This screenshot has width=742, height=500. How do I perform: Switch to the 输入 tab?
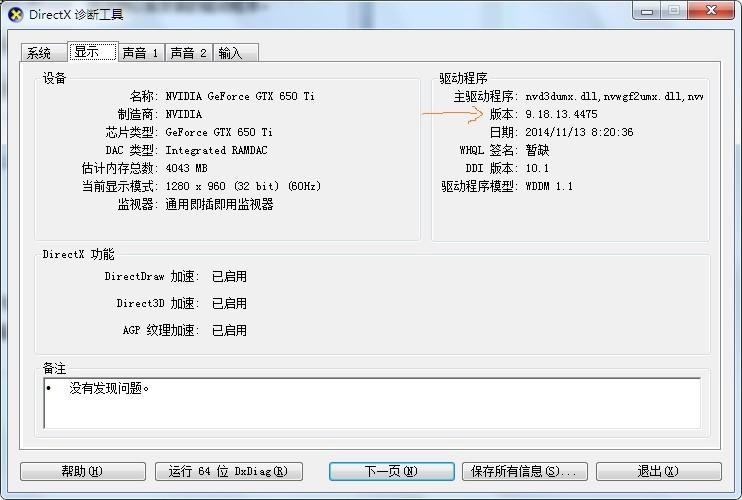point(236,53)
